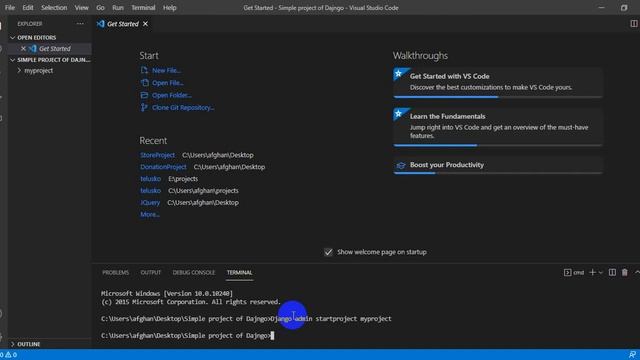Close the Get Started tab
640x360 pixels.
[145, 24]
